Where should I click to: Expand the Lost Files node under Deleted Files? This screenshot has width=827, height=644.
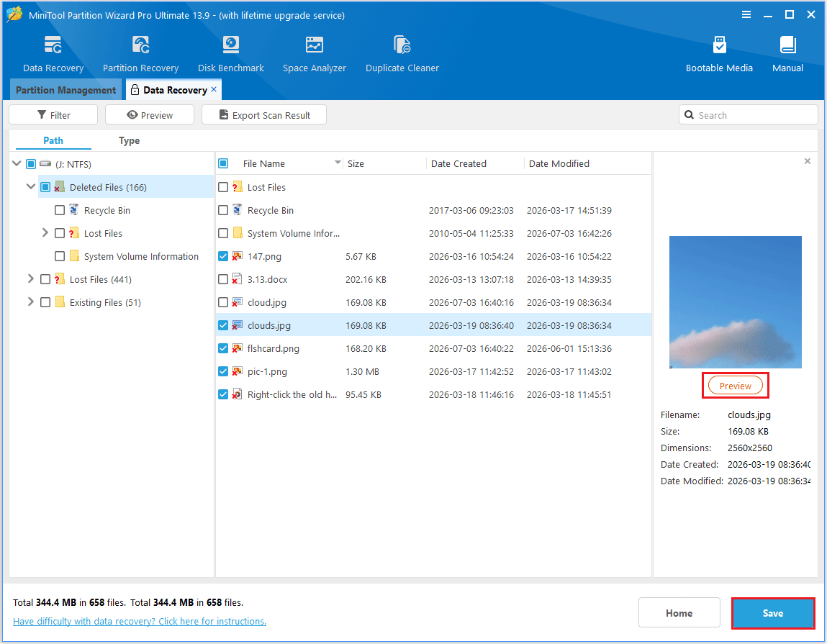(x=45, y=232)
